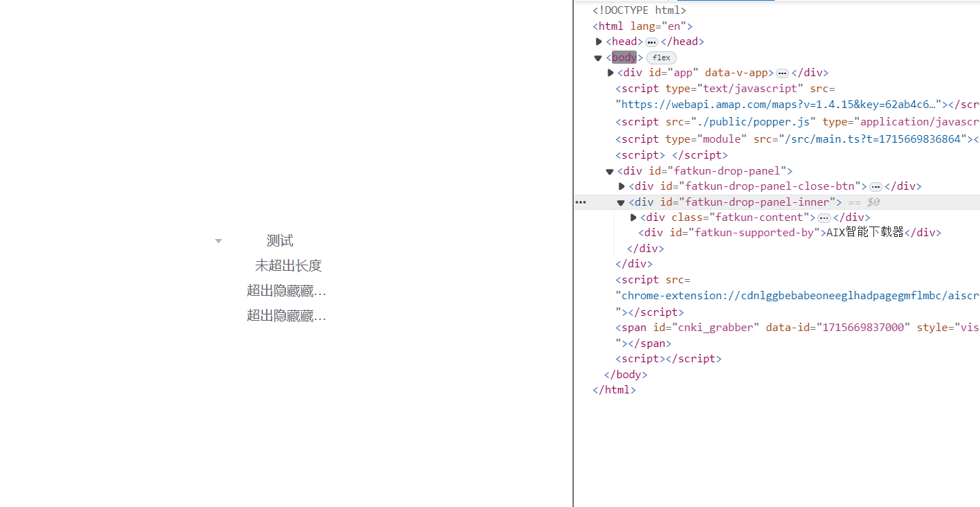
Task: Click the flex badge beside body
Action: pos(662,58)
